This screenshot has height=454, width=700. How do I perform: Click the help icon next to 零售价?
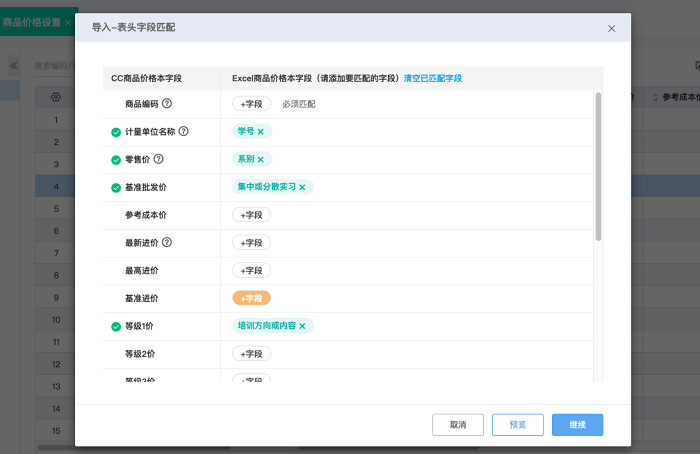pos(158,159)
